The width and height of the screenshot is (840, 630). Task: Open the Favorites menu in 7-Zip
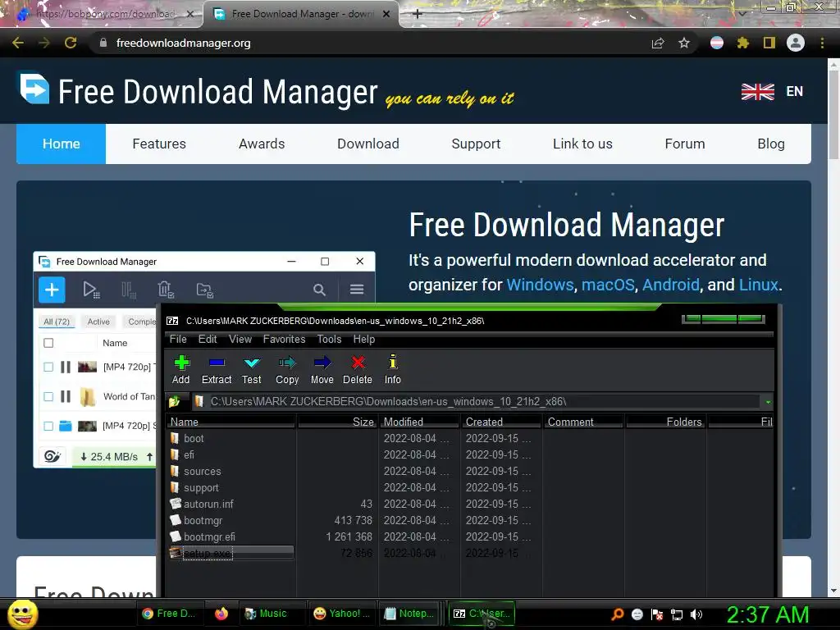(x=284, y=339)
